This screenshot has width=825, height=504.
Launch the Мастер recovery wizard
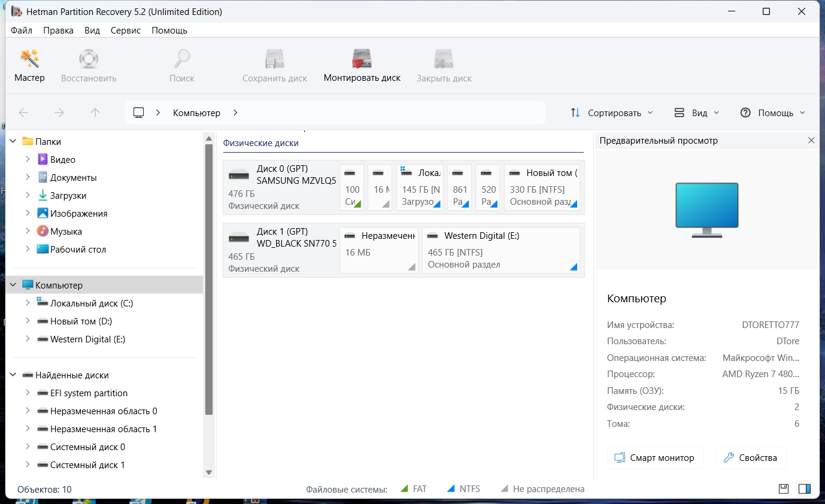tap(29, 66)
